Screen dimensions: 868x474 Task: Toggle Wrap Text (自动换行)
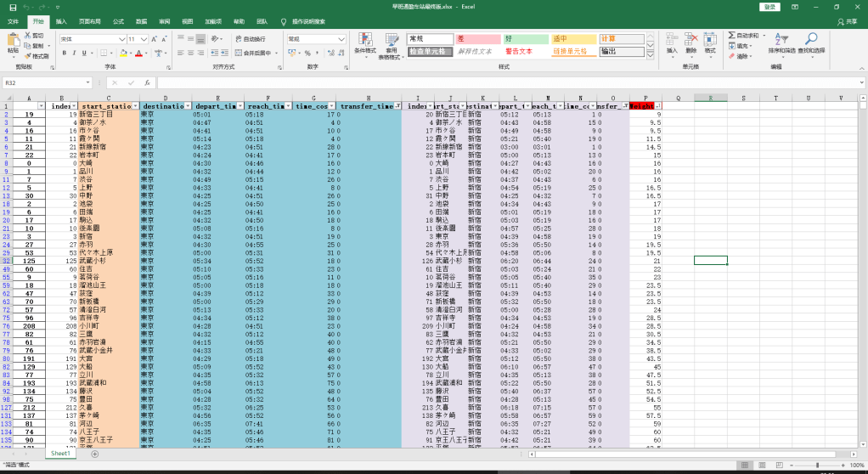[x=249, y=39]
